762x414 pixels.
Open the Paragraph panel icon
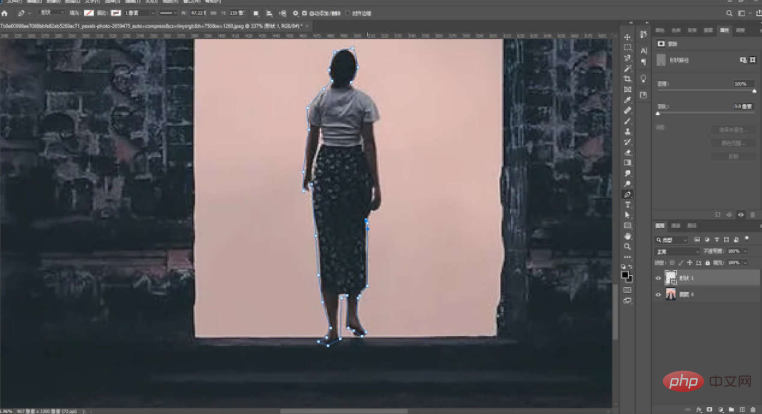tap(643, 62)
